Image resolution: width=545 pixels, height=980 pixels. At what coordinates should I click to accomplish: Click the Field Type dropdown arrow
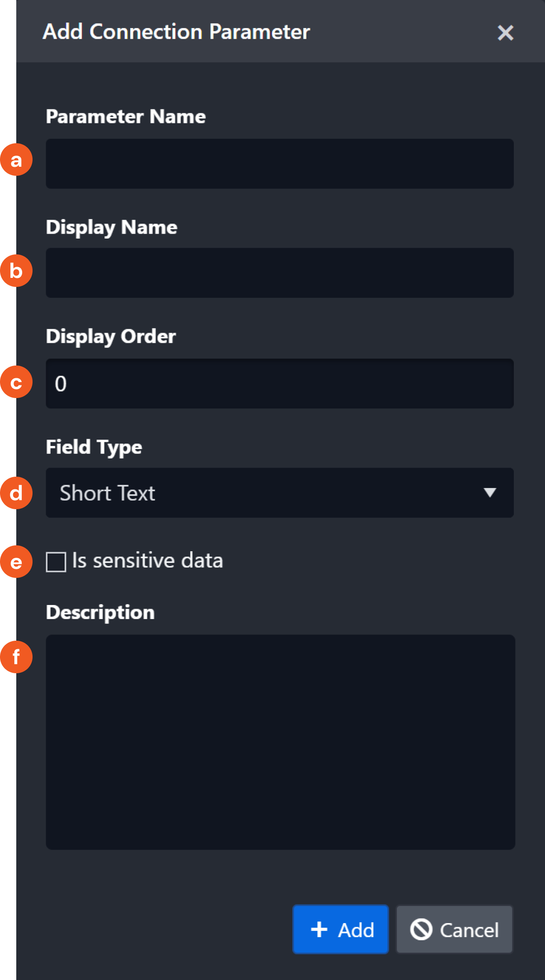point(490,492)
